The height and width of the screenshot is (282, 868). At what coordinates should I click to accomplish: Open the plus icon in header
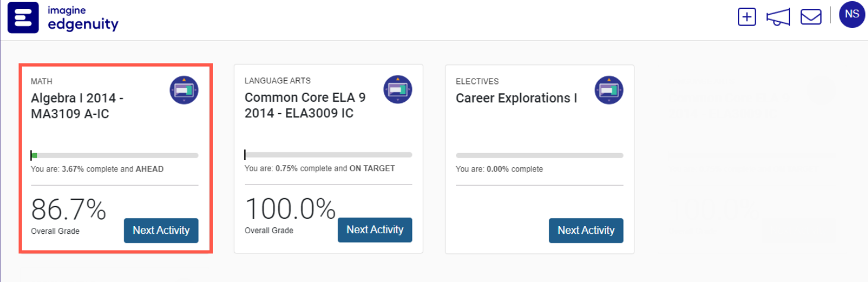[x=747, y=17]
